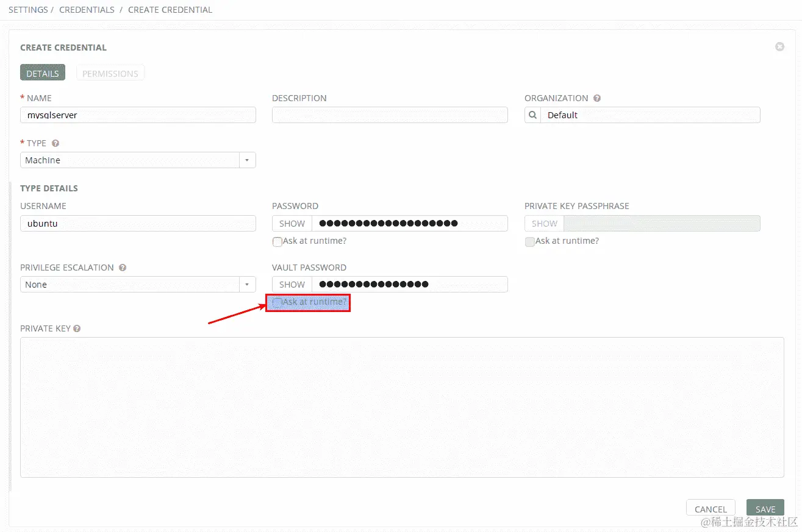Image resolution: width=802 pixels, height=532 pixels.
Task: Switch to the Permissions tab
Action: pos(110,73)
